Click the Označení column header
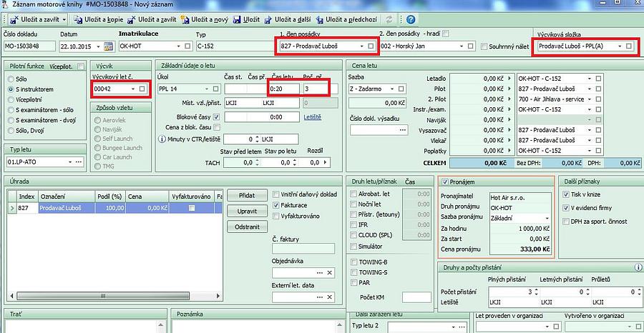Viewport: 644px width, 333px height. [x=65, y=194]
